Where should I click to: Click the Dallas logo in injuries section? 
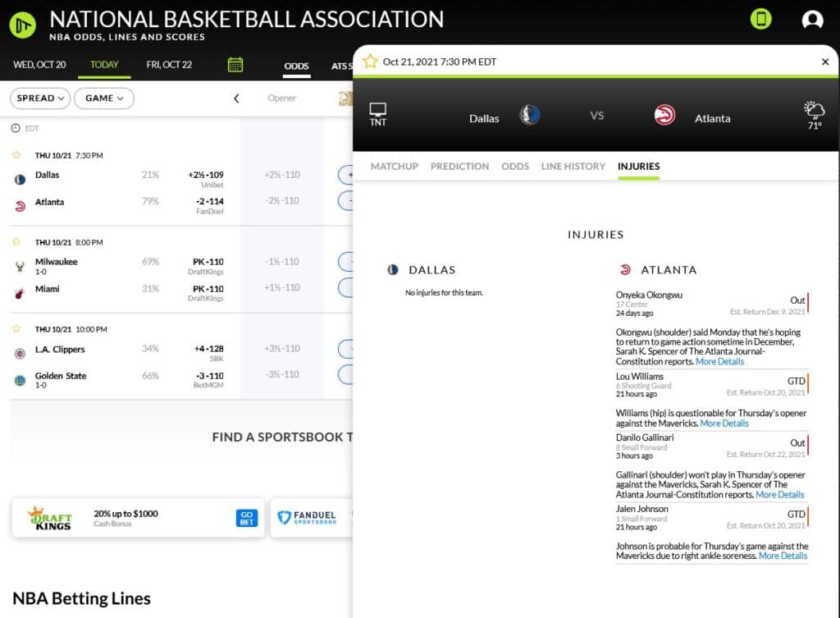point(393,269)
